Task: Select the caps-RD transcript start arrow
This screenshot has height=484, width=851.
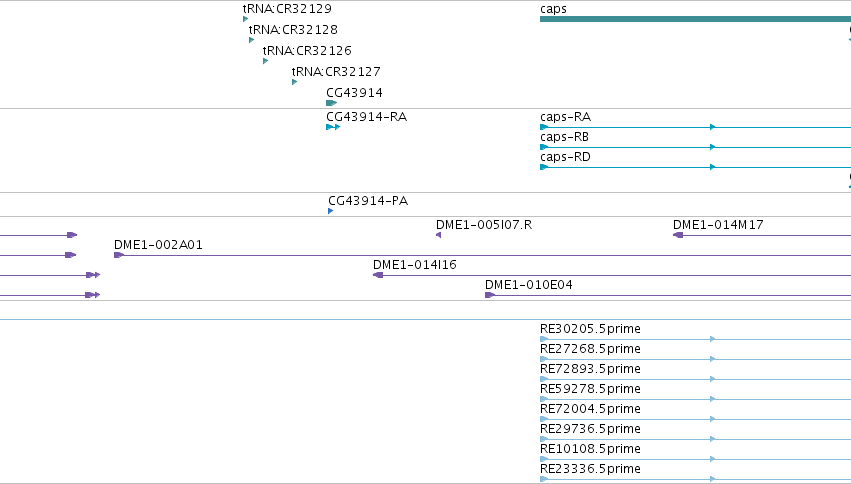Action: 544,167
